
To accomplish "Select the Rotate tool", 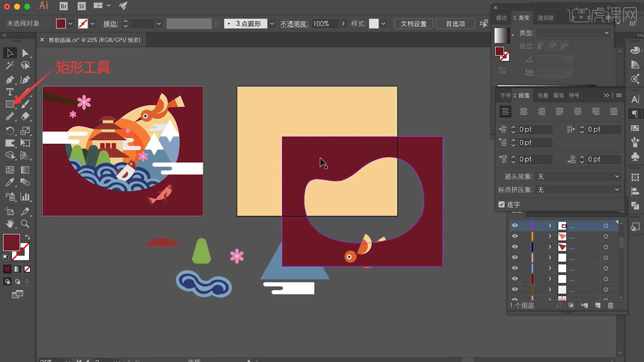I will [10, 130].
